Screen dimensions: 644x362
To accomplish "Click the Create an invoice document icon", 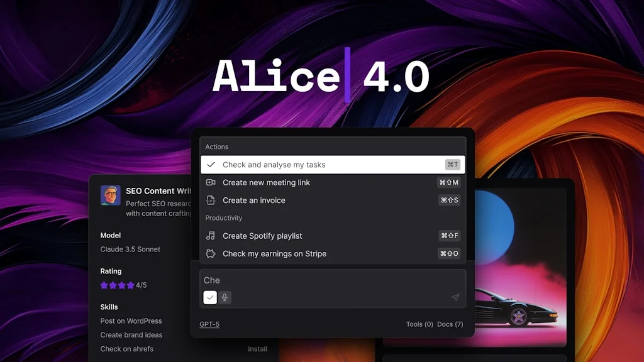I will [211, 200].
